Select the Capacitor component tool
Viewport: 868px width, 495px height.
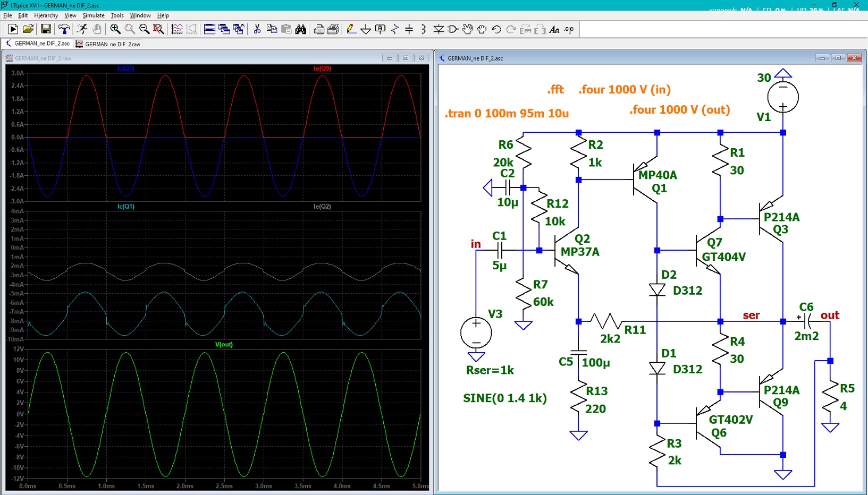click(x=409, y=29)
